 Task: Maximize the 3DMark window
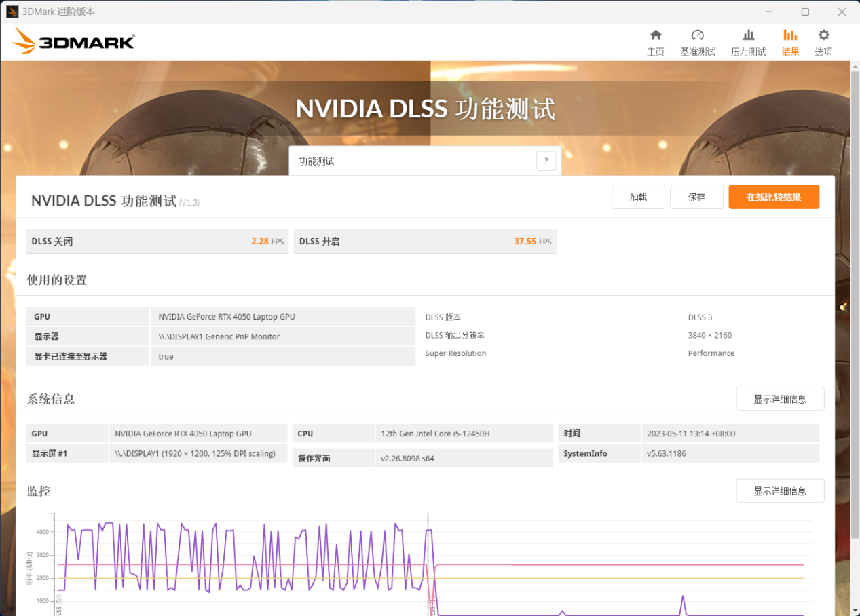pos(805,12)
